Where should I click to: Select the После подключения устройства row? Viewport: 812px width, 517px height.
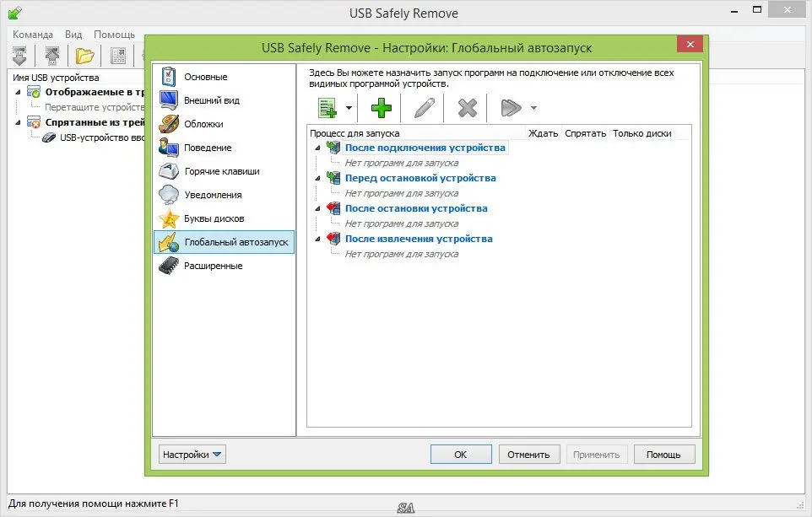425,148
